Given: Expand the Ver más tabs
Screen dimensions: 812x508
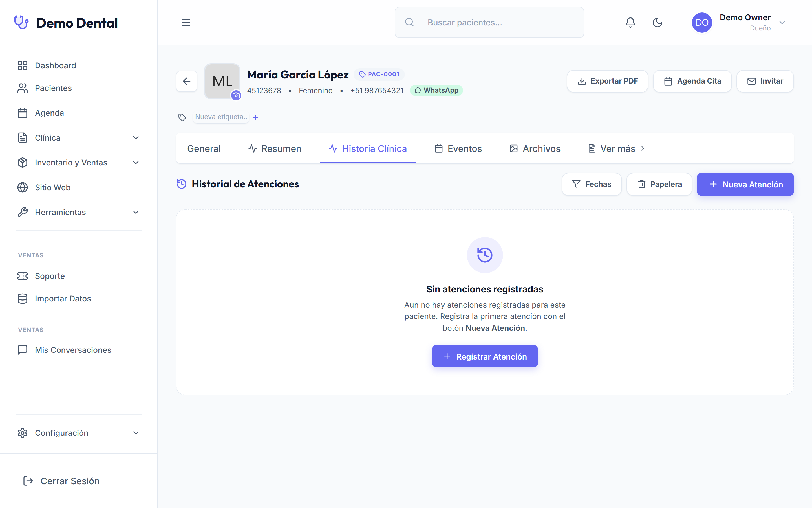Looking at the screenshot, I should [616, 148].
